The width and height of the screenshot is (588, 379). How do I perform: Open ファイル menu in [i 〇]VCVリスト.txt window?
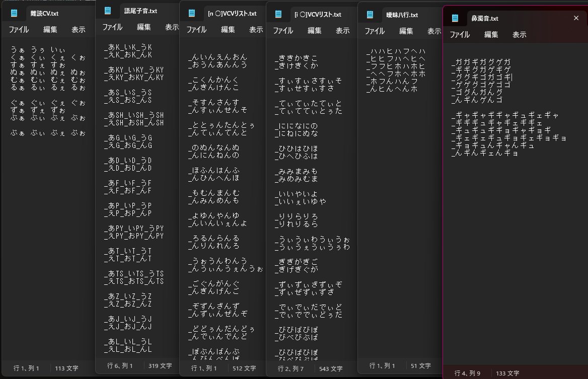point(283,31)
